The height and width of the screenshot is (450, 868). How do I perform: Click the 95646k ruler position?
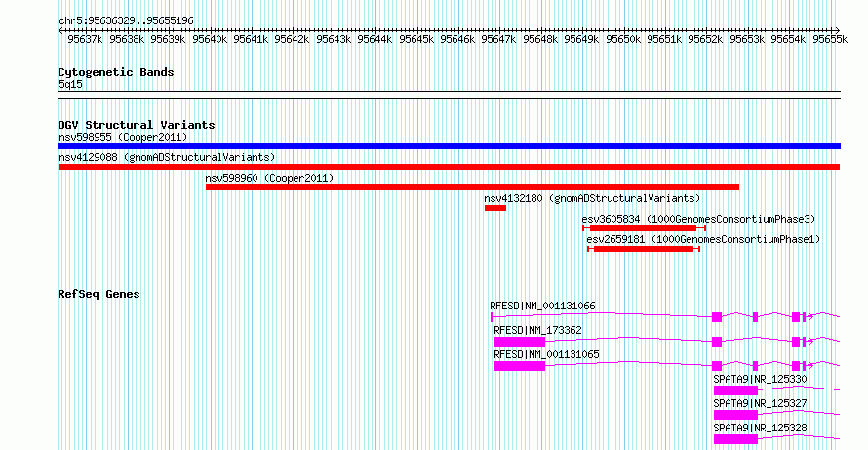[457, 39]
